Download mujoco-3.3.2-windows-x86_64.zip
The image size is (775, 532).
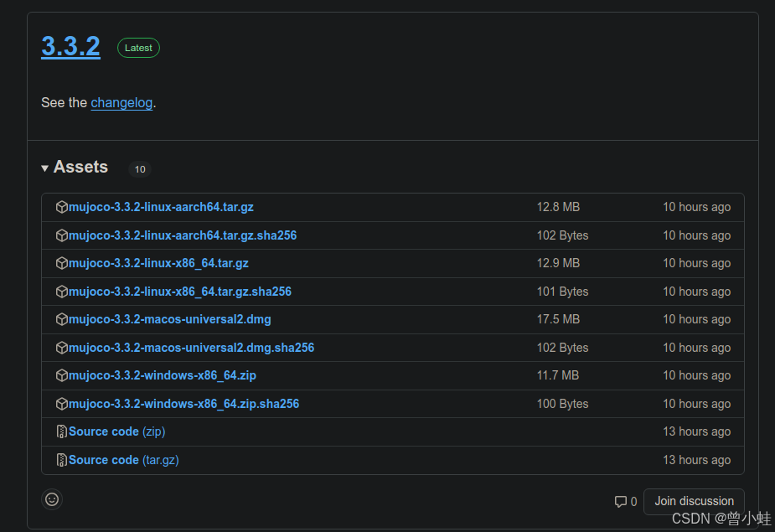(162, 376)
